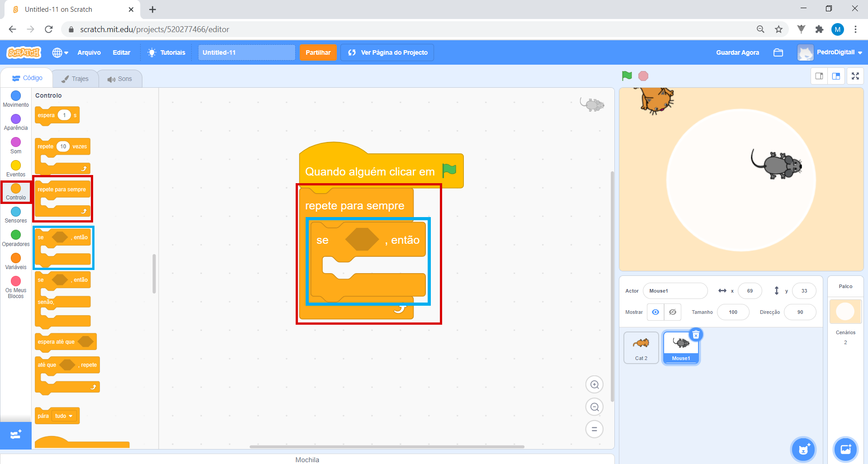Select the Palco backdrop thumbnail

pos(845,311)
